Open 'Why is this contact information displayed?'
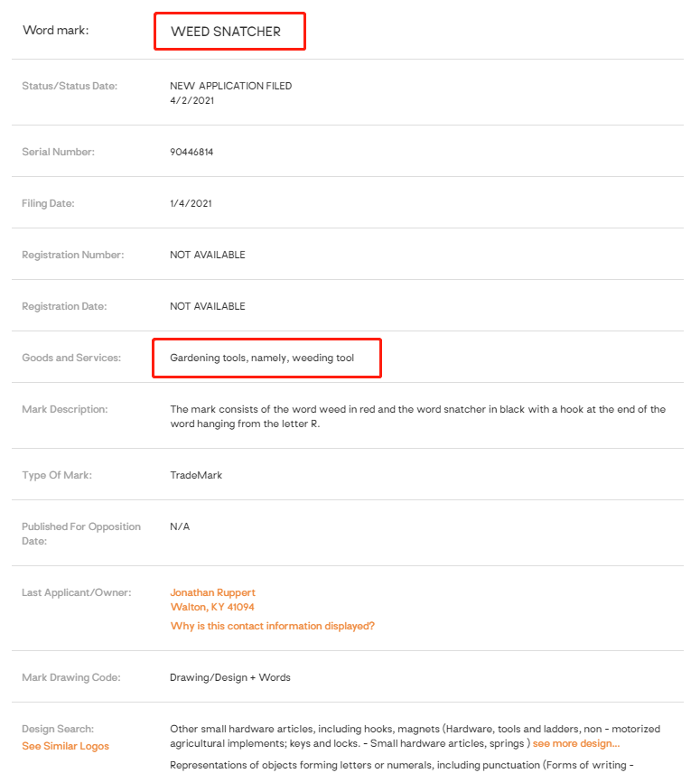This screenshot has width=700, height=773. point(272,626)
